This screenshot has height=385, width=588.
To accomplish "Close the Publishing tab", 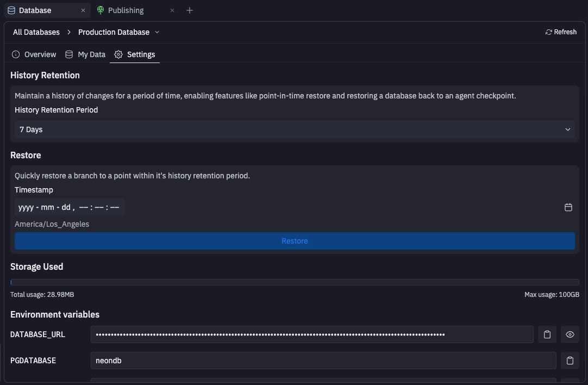I will [x=172, y=10].
